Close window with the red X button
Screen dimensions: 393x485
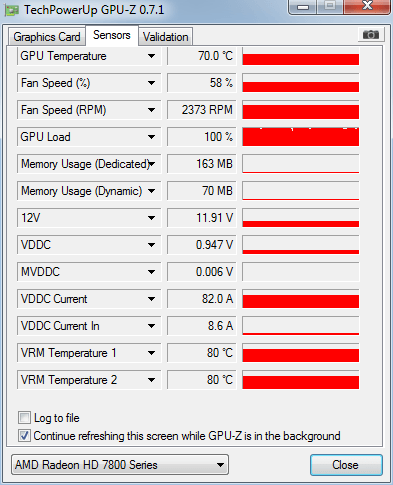(367, 7)
